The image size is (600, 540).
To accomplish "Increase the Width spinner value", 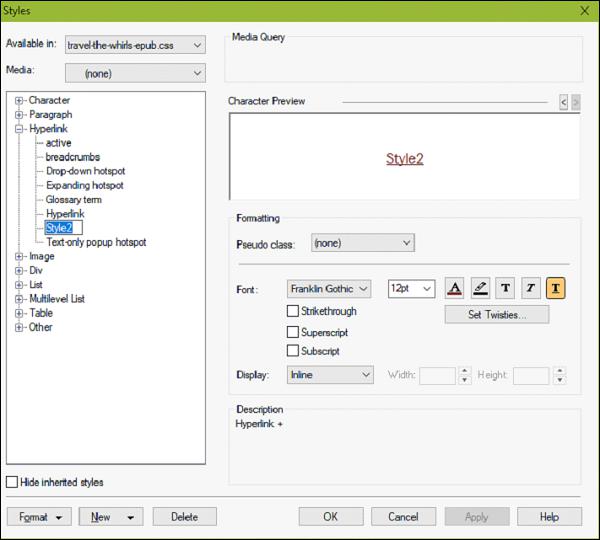I will point(465,371).
